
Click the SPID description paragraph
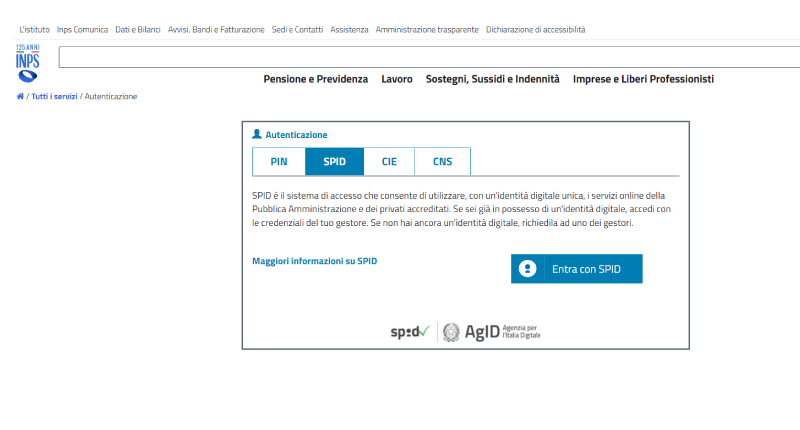(x=462, y=209)
